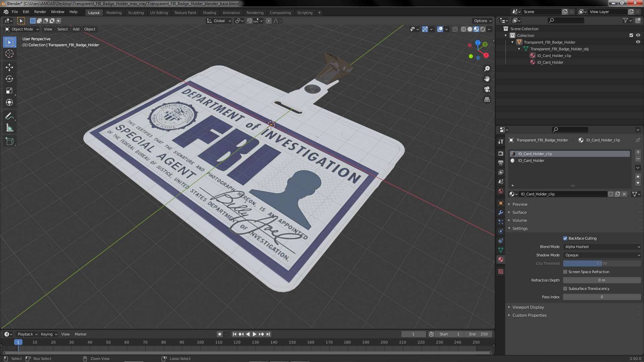
Task: Activate the Transform tool
Action: [x=9, y=103]
